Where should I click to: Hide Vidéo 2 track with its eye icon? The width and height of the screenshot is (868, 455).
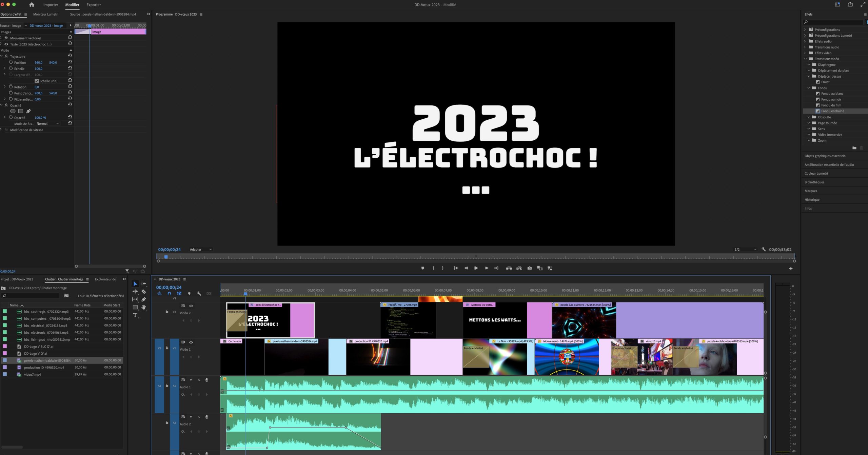point(191,306)
